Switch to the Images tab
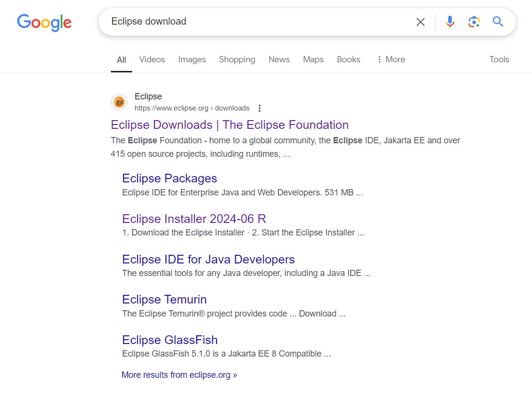Viewport: 532px width, 400px height. (192, 59)
